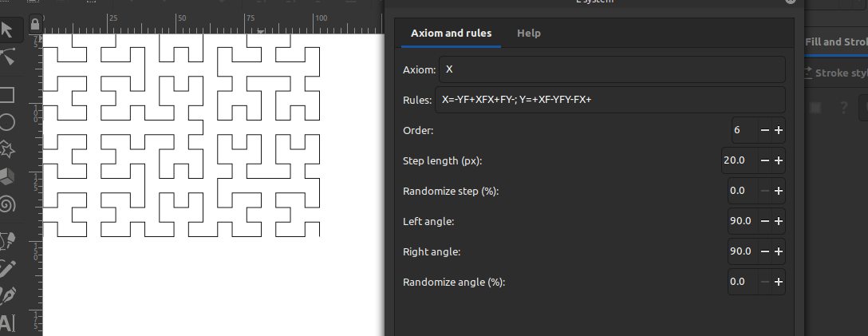Click the Order value field
Viewport: 868px width, 336px height.
[744, 130]
